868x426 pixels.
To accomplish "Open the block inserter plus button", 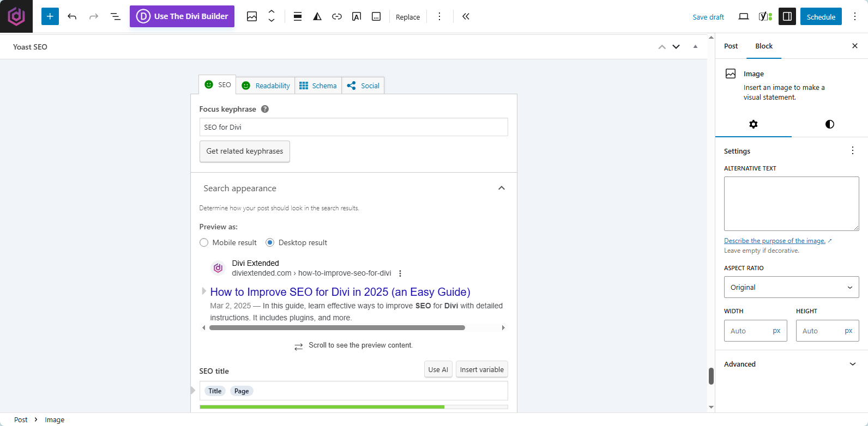I will coord(50,16).
